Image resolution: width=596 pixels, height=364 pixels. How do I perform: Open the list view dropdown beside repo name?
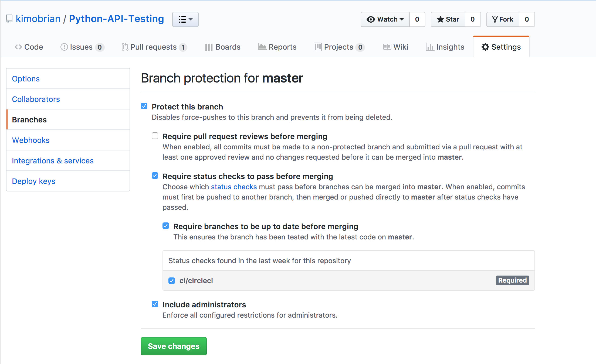[x=185, y=19]
